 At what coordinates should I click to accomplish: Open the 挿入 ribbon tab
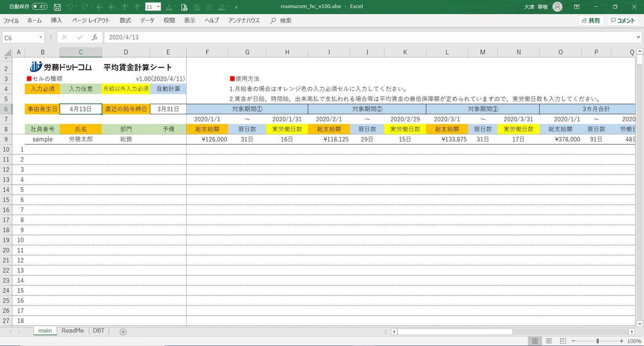pyautogui.click(x=57, y=21)
